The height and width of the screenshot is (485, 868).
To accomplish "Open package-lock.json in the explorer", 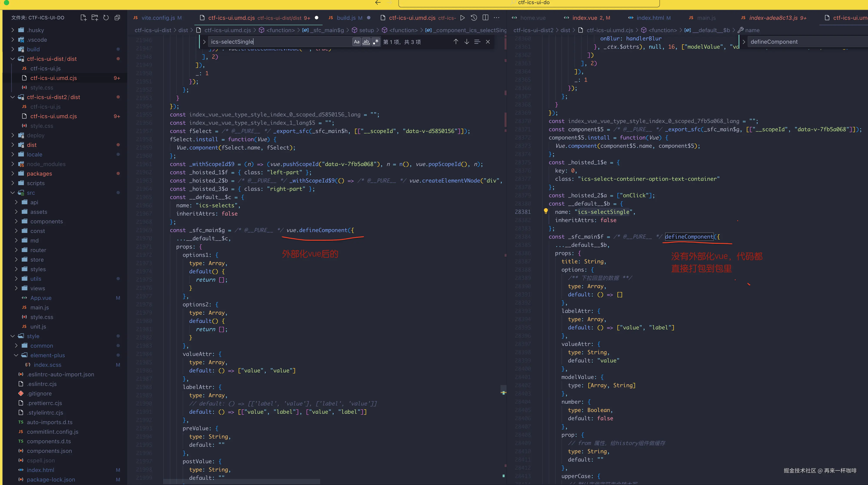I will click(x=51, y=480).
